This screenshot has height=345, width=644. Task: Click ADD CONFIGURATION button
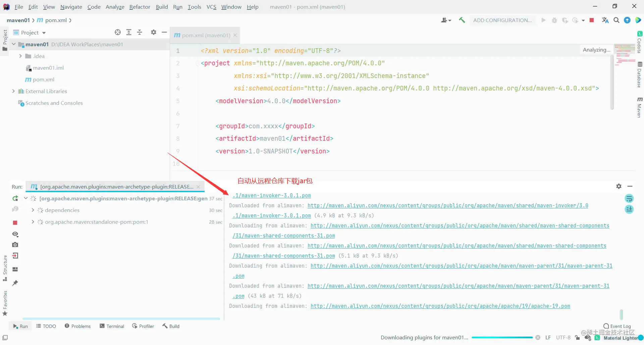coord(502,20)
